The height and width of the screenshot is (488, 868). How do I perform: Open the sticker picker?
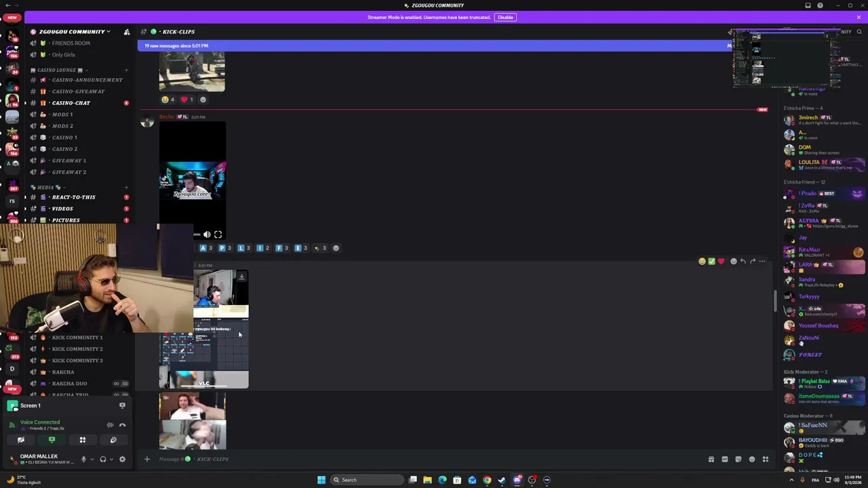click(x=738, y=459)
